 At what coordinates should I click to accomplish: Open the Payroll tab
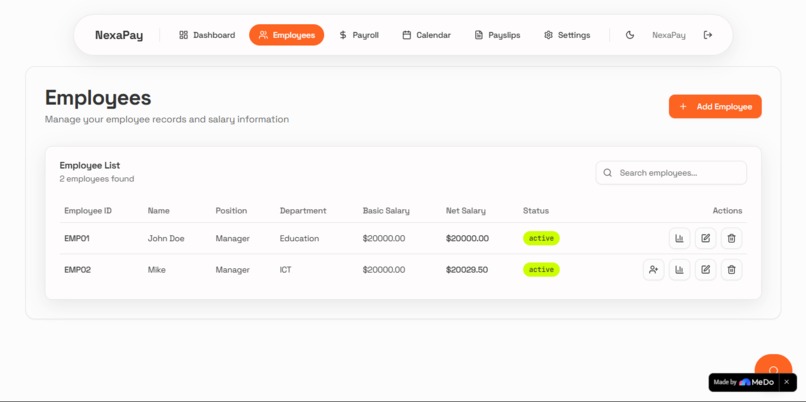[x=359, y=35]
